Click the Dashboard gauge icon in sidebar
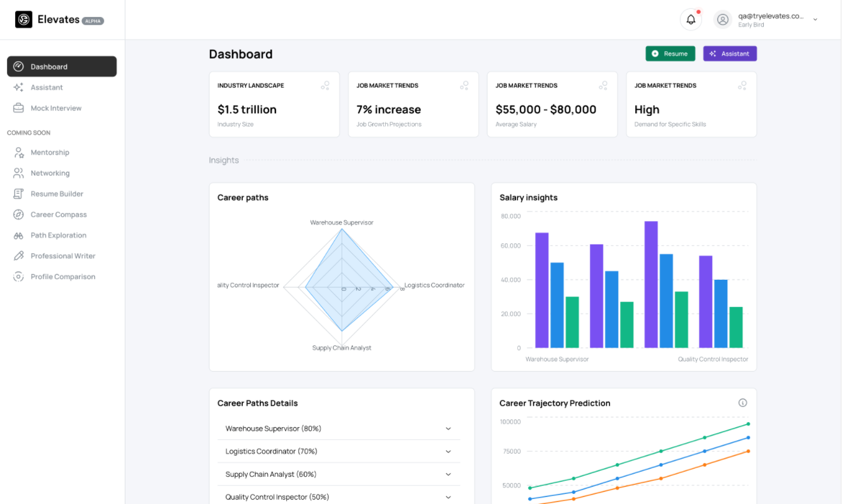The height and width of the screenshot is (504, 842). click(x=18, y=67)
